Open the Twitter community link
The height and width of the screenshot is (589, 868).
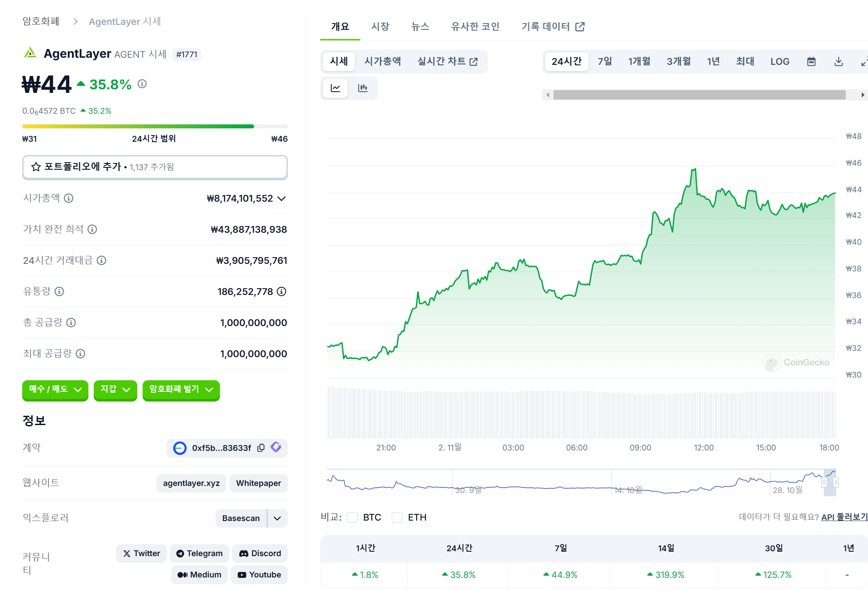[x=141, y=553]
